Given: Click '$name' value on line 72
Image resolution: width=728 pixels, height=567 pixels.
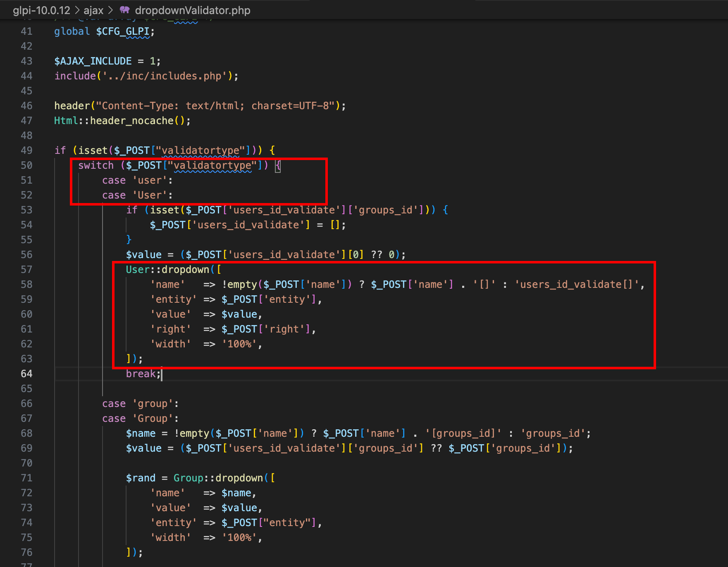Looking at the screenshot, I should [236, 493].
